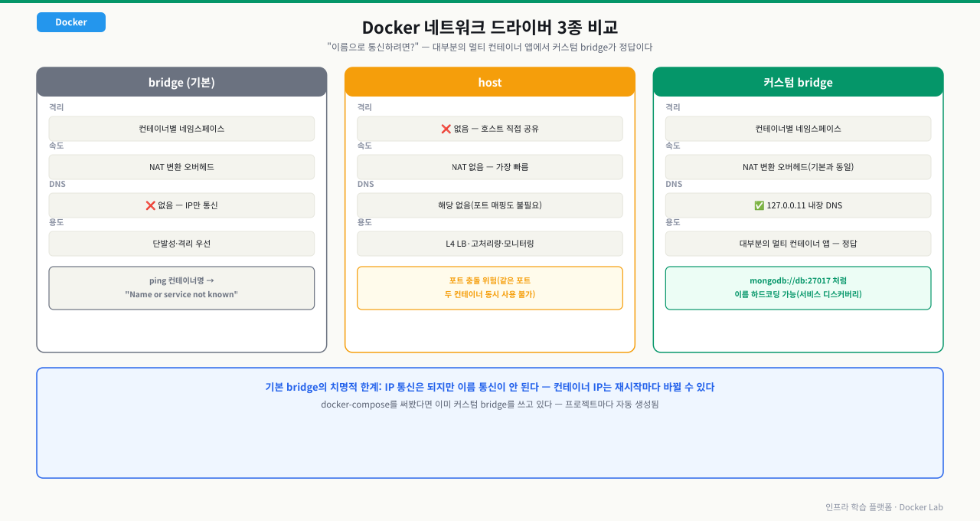Viewport: 980px width, 521px height.
Task: Click '대부분의 멀티 컨테이너 앱 — 정답' cell
Action: tap(798, 244)
